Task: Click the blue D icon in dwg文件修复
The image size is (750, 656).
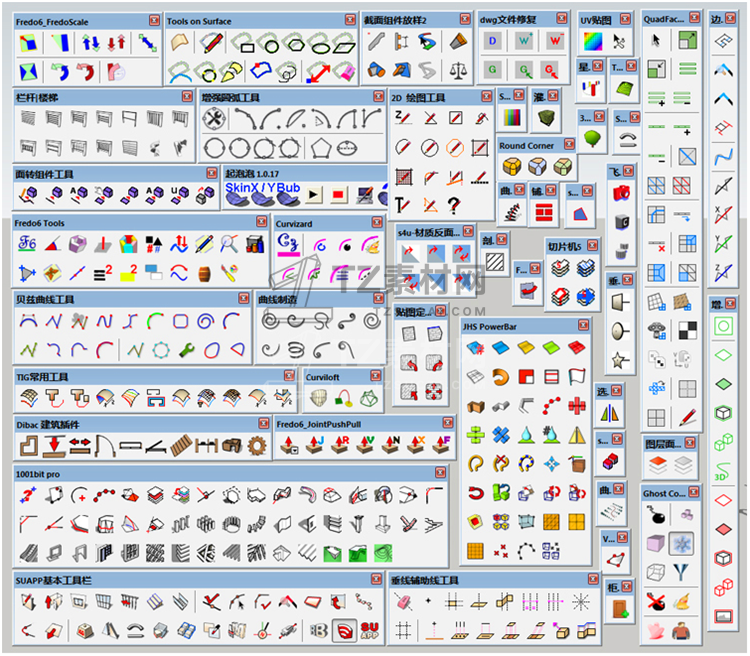Action: tap(493, 41)
